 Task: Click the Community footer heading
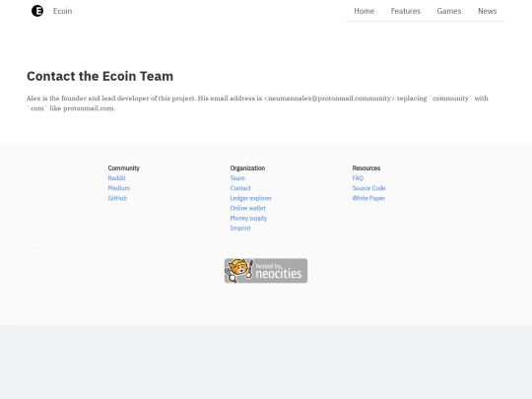click(x=124, y=167)
